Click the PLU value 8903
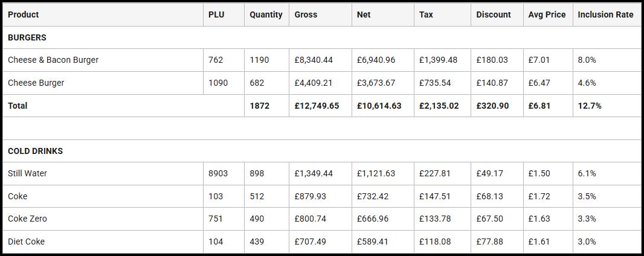This screenshot has height=256, width=644. 218,174
